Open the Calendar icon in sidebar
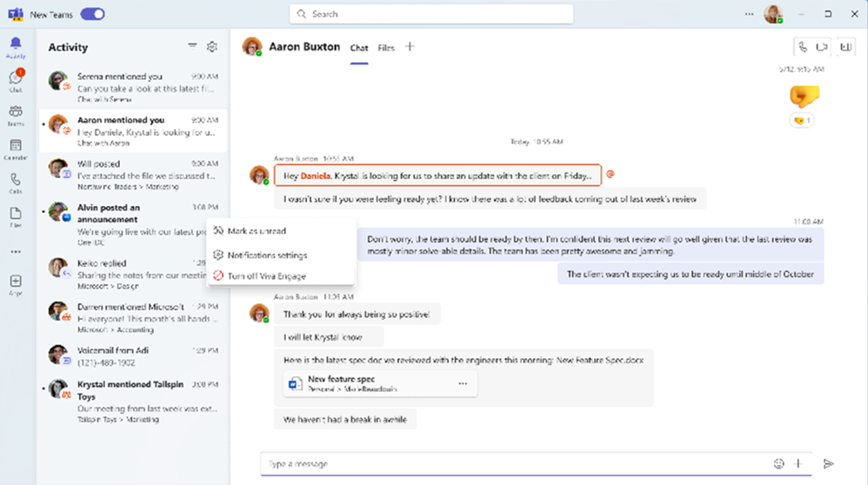The height and width of the screenshot is (485, 868). [16, 149]
